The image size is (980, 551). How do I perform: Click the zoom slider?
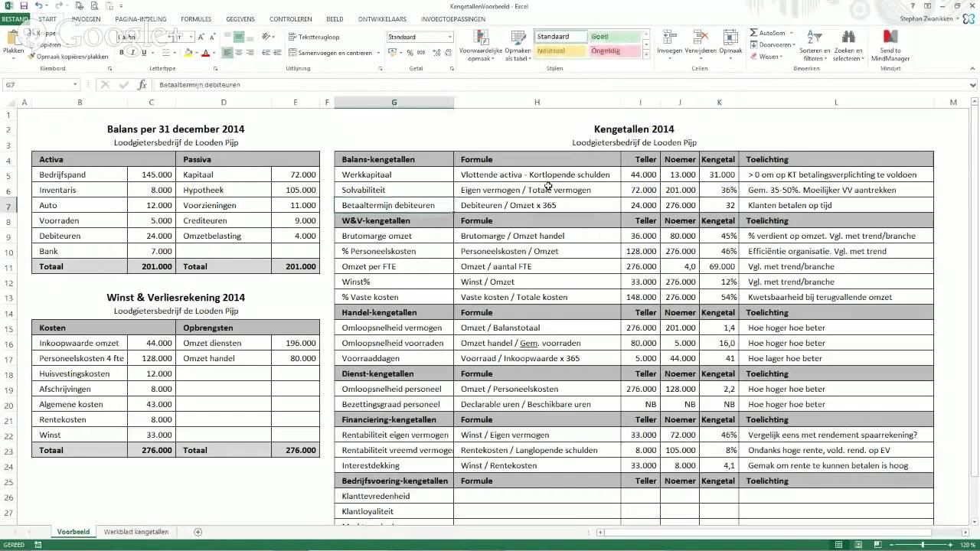pos(922,545)
